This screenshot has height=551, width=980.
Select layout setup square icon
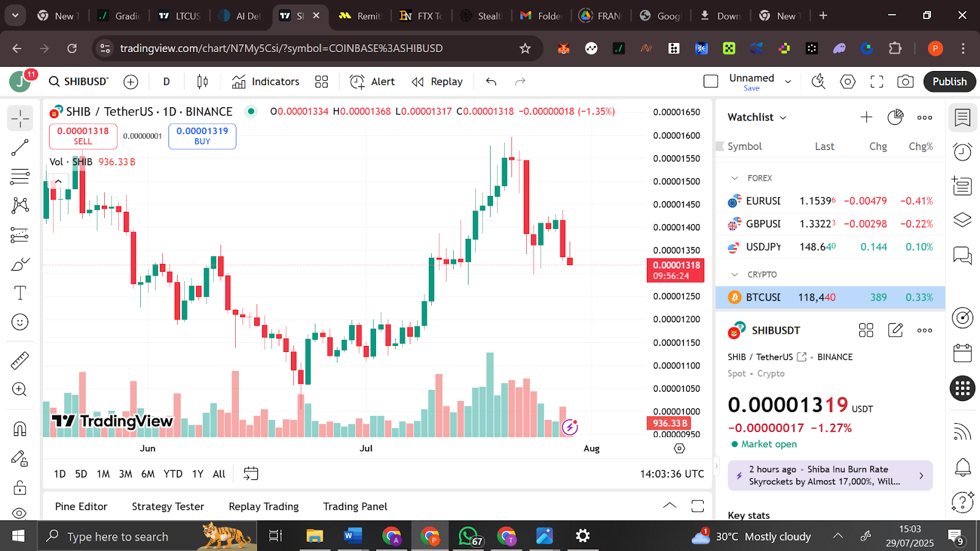pos(710,81)
